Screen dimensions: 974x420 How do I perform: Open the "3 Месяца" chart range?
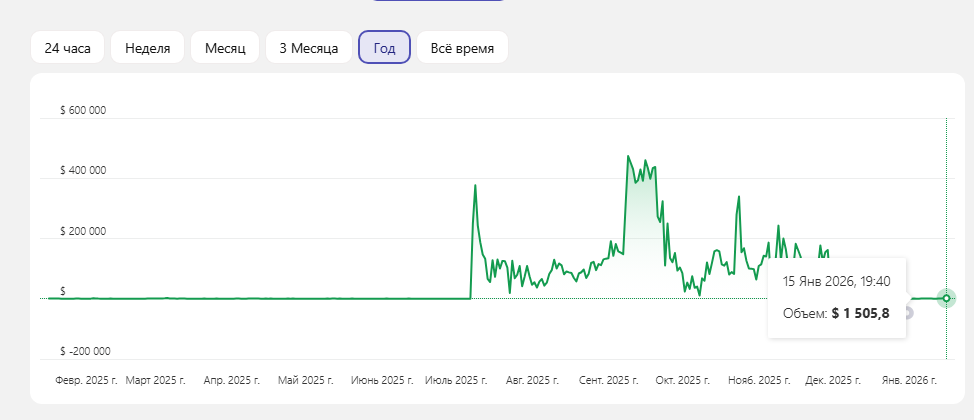pos(309,47)
